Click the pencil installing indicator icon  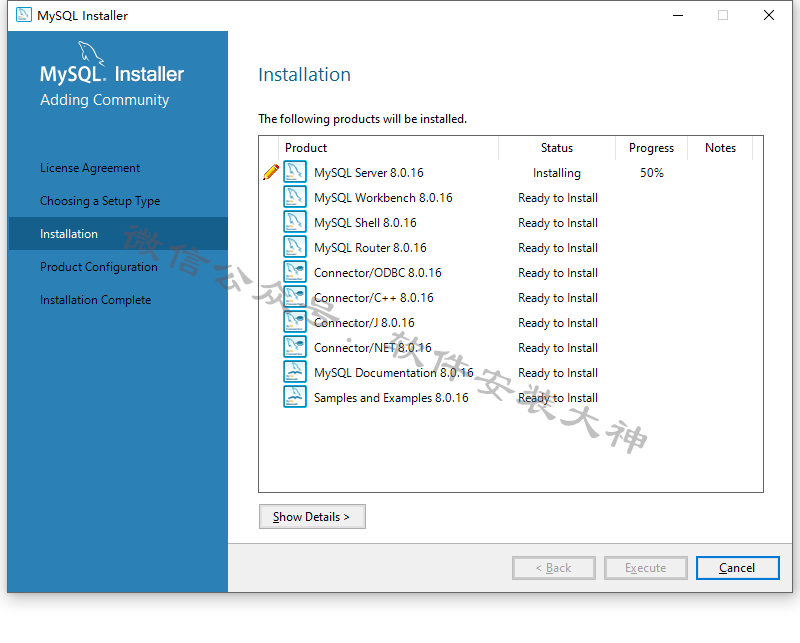coord(271,172)
